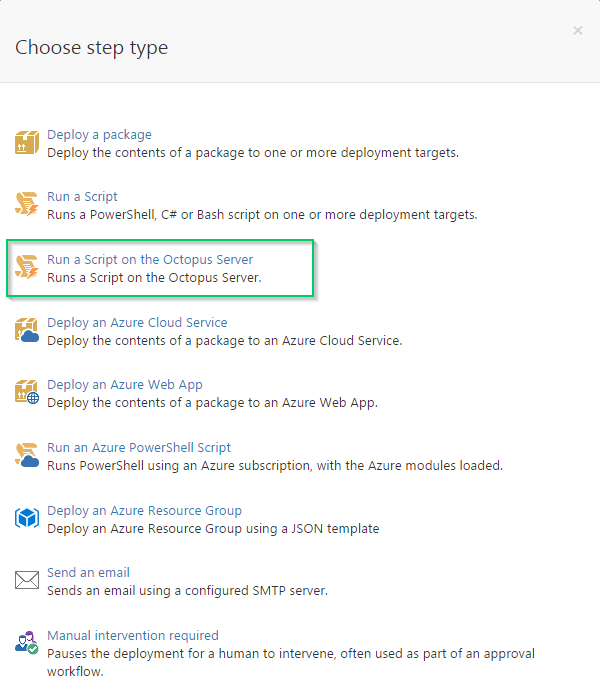Choose the Run a Script link
The width and height of the screenshot is (600, 689).
82,196
